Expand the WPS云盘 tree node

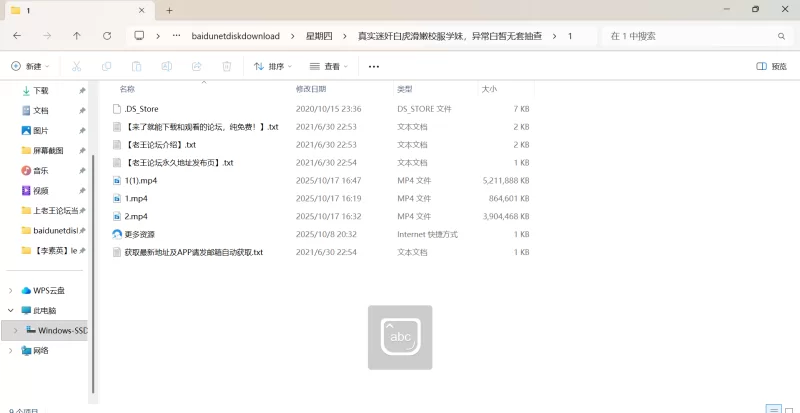[11, 290]
